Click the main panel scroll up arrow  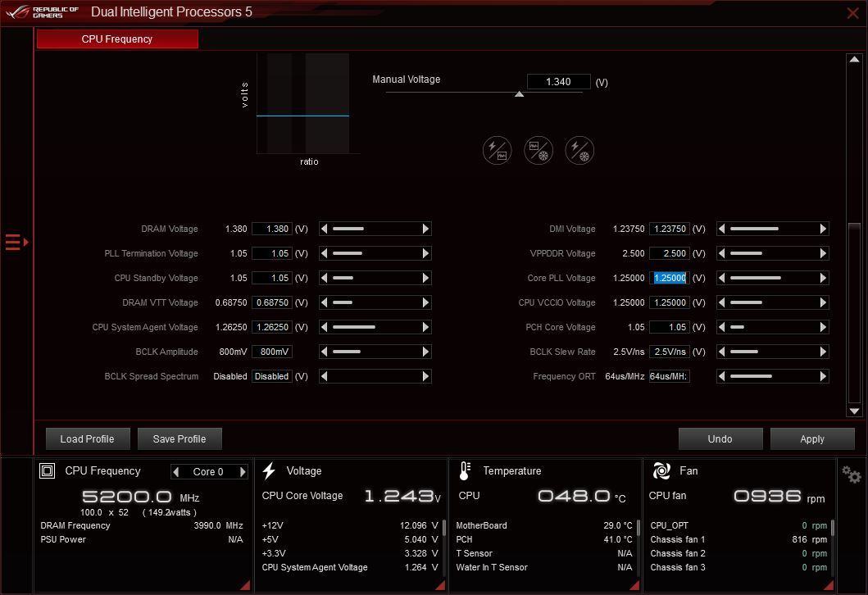pos(854,59)
